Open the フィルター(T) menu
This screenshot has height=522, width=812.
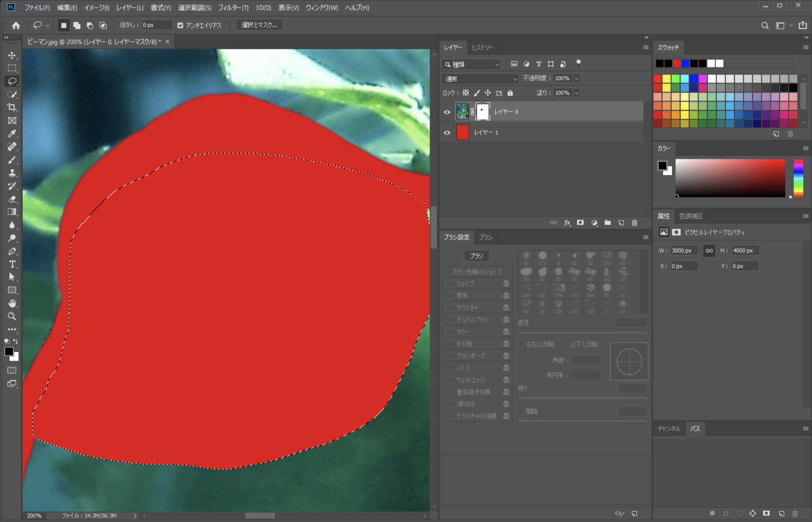233,8
